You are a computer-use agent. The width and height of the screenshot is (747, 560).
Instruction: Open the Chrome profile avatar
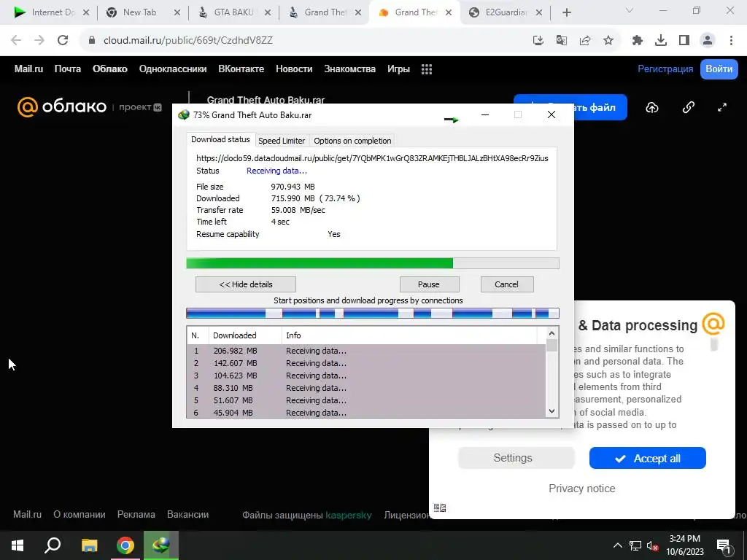[708, 41]
